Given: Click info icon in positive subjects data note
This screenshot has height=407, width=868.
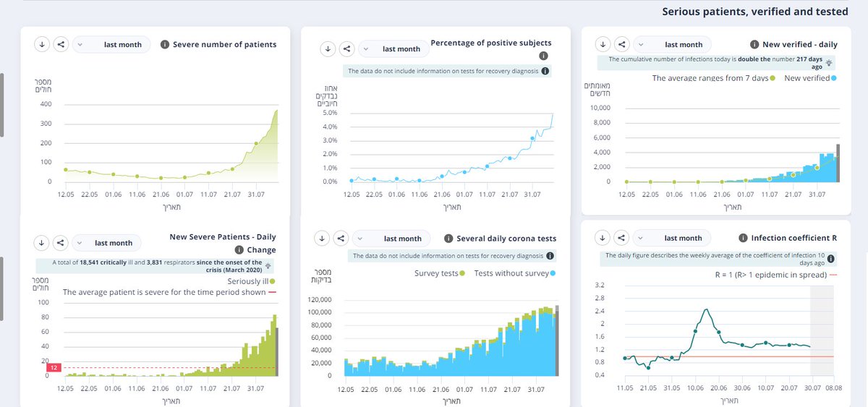Looking at the screenshot, I should pyautogui.click(x=545, y=72).
